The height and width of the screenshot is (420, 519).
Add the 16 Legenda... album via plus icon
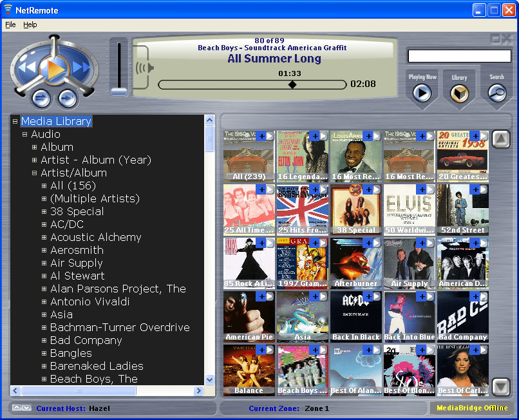315,136
